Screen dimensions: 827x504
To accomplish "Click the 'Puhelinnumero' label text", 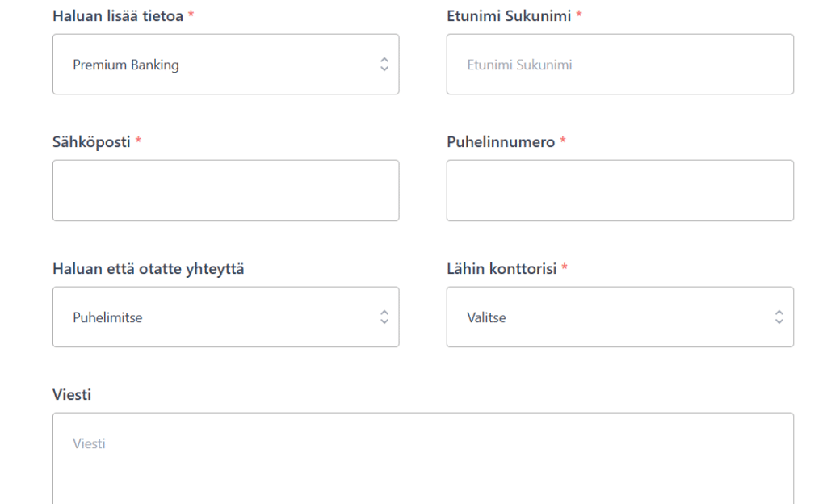I will (501, 142).
